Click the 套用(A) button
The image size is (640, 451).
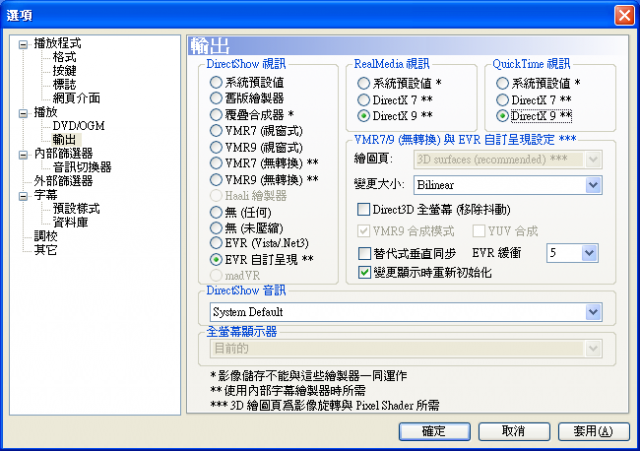[x=593, y=431]
